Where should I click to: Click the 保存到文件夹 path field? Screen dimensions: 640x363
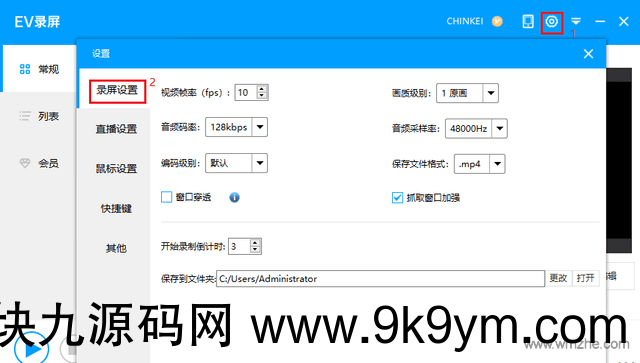(x=380, y=278)
